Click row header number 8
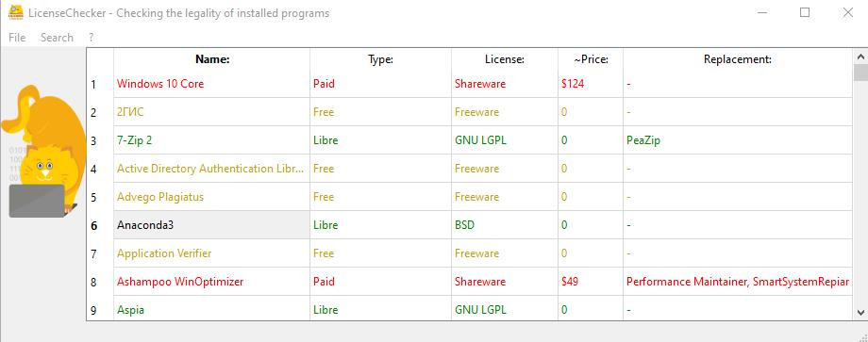 (x=100, y=282)
